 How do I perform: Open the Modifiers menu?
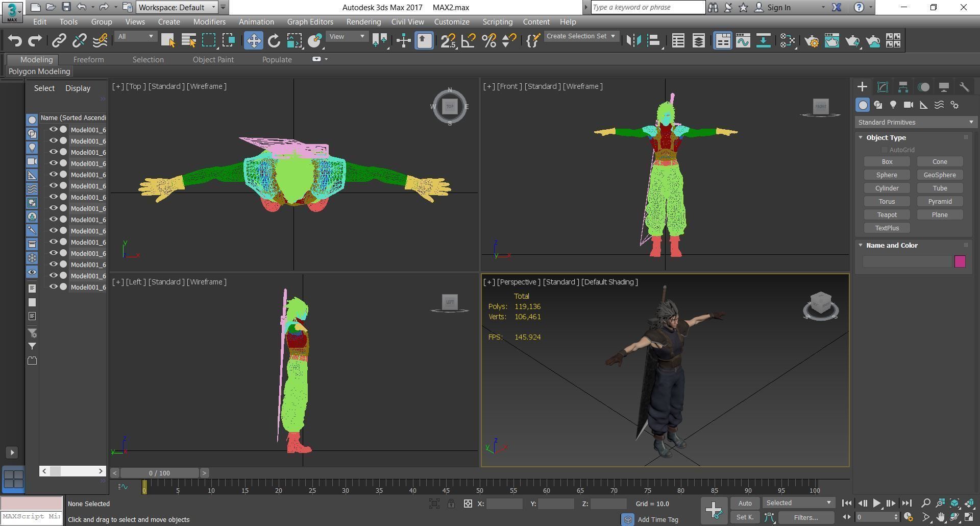click(209, 22)
